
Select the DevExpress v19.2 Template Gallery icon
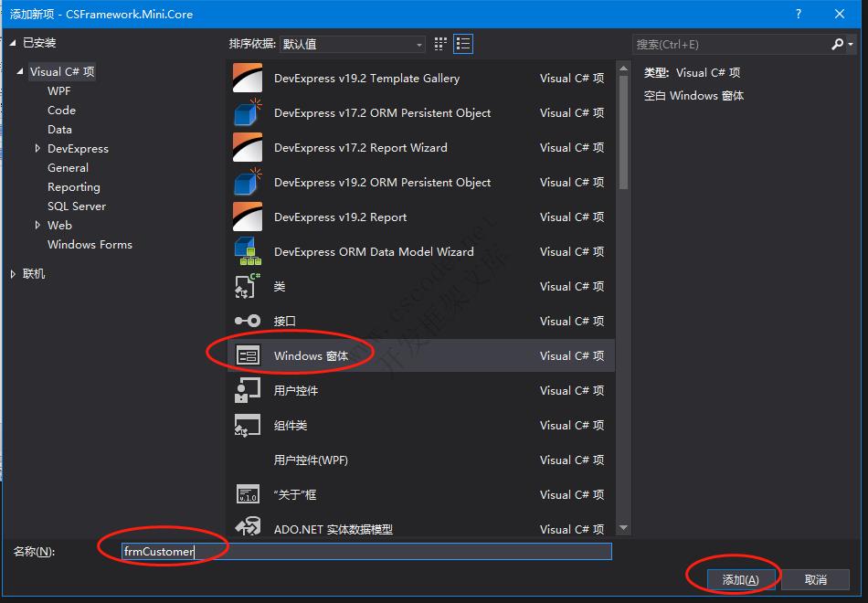click(249, 78)
